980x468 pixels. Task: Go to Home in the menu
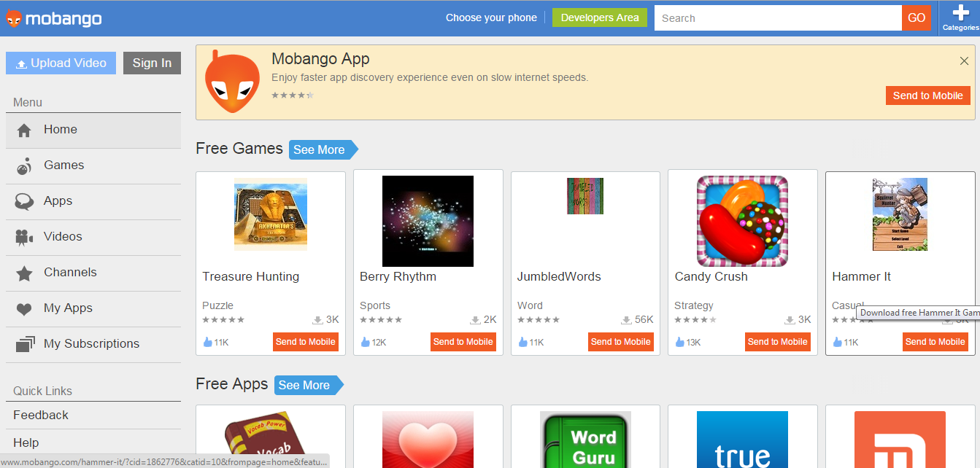(x=93, y=130)
